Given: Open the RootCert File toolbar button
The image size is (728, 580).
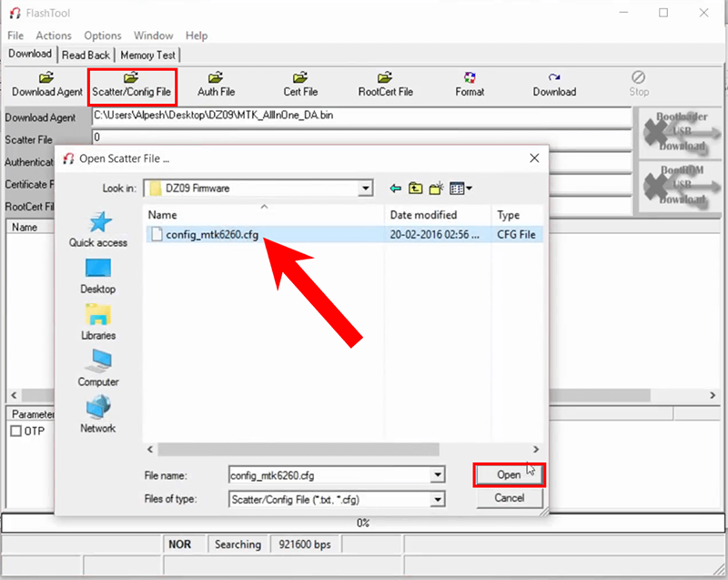Looking at the screenshot, I should click(x=385, y=85).
